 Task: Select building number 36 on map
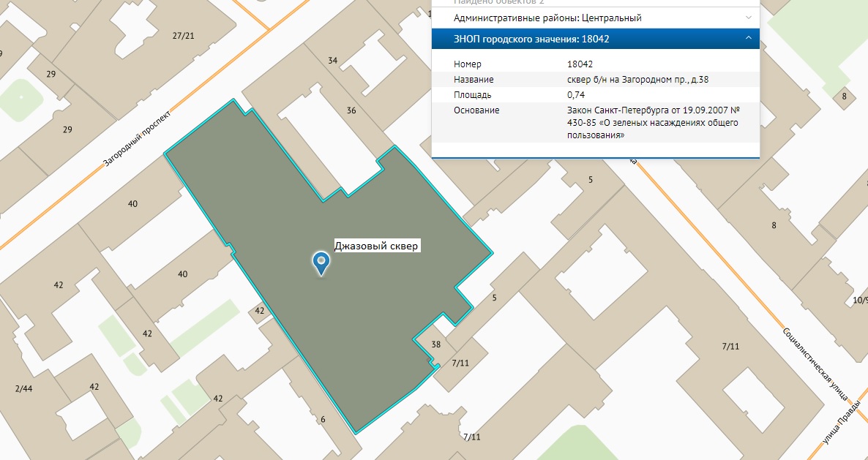coord(351,110)
